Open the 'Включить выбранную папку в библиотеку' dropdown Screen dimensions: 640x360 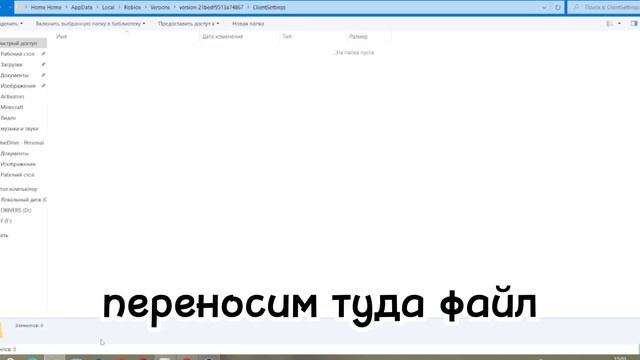(x=90, y=24)
